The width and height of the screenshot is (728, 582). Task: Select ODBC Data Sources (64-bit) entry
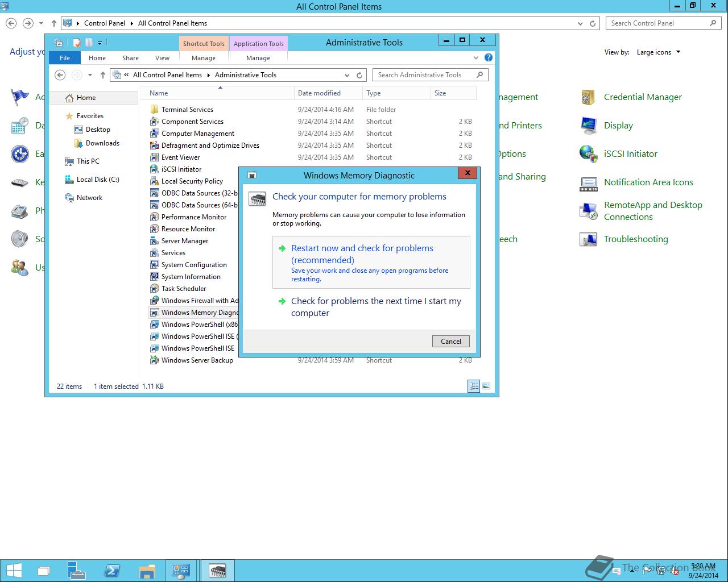click(193, 205)
